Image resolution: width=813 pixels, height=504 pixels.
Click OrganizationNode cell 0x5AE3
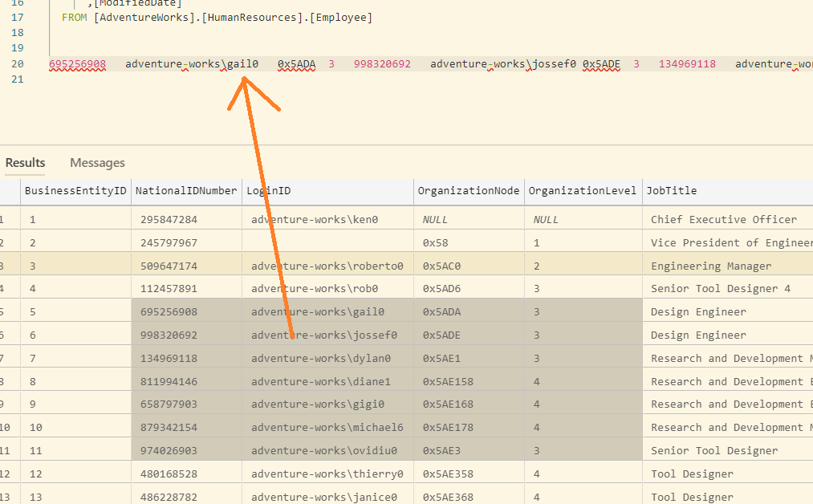pos(470,450)
